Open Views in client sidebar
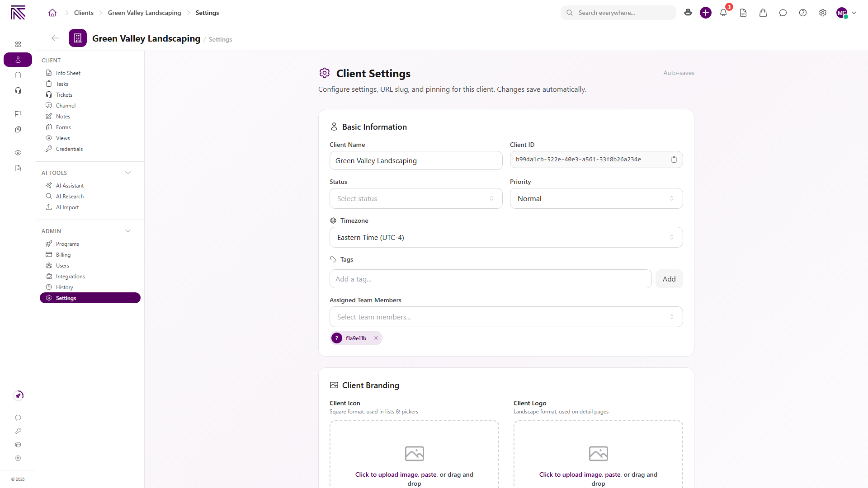Viewport: 868px width, 488px height. point(90,138)
